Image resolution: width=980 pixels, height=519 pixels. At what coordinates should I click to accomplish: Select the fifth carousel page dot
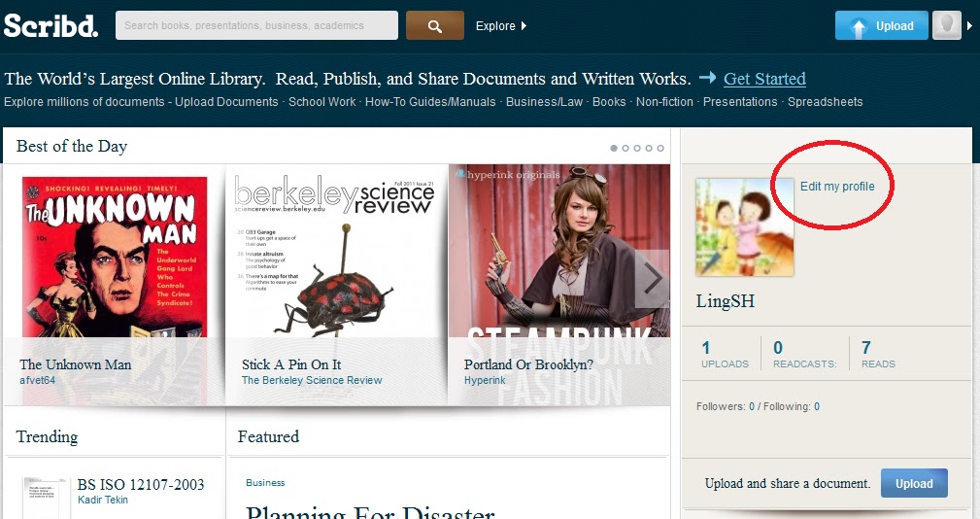[x=660, y=148]
